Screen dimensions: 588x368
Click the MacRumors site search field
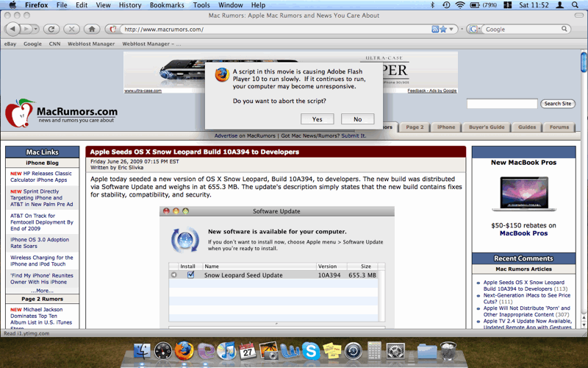pyautogui.click(x=502, y=104)
